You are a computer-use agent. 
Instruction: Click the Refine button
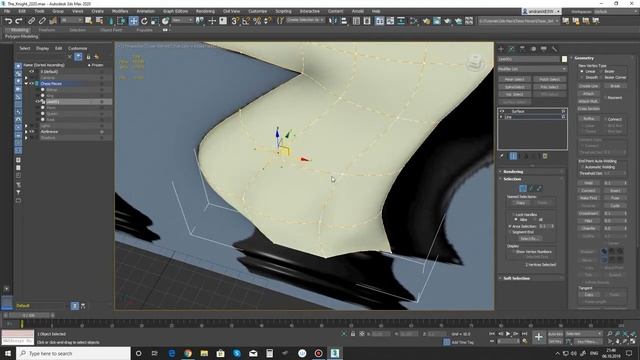588,118
